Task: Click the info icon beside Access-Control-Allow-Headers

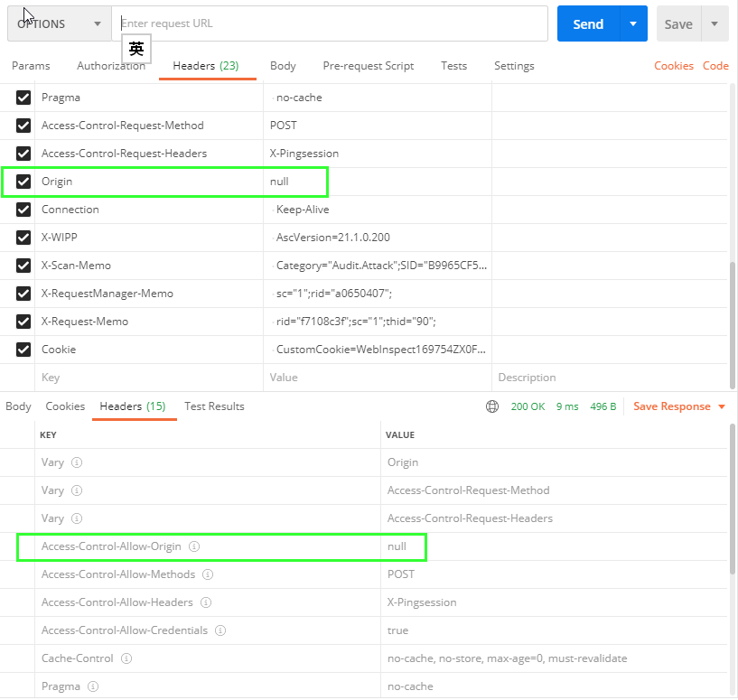Action: click(x=205, y=602)
